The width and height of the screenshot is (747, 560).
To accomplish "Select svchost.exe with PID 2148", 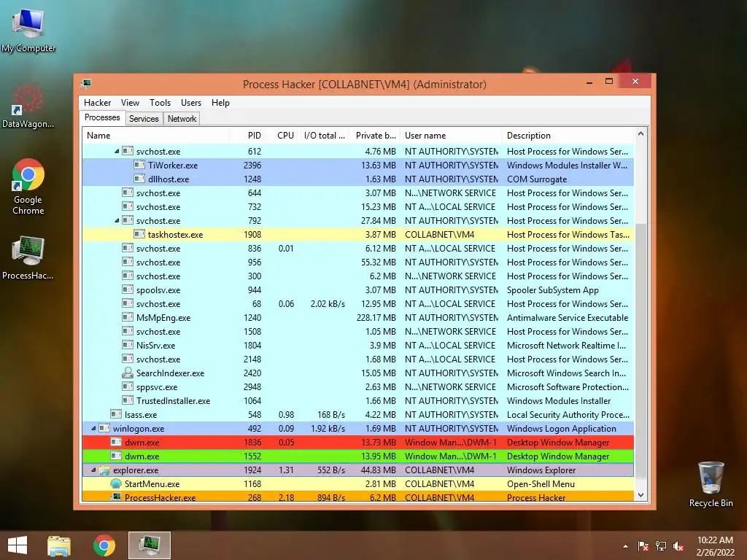I will (358, 359).
